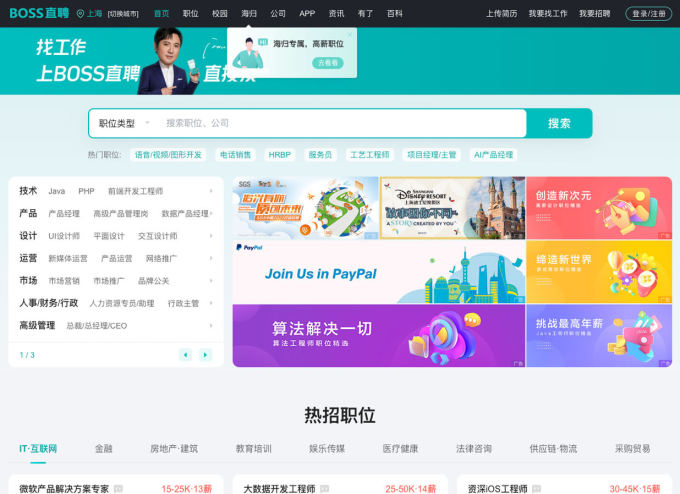
Task: Switch to the 金融 hot jobs tab
Action: [103, 449]
